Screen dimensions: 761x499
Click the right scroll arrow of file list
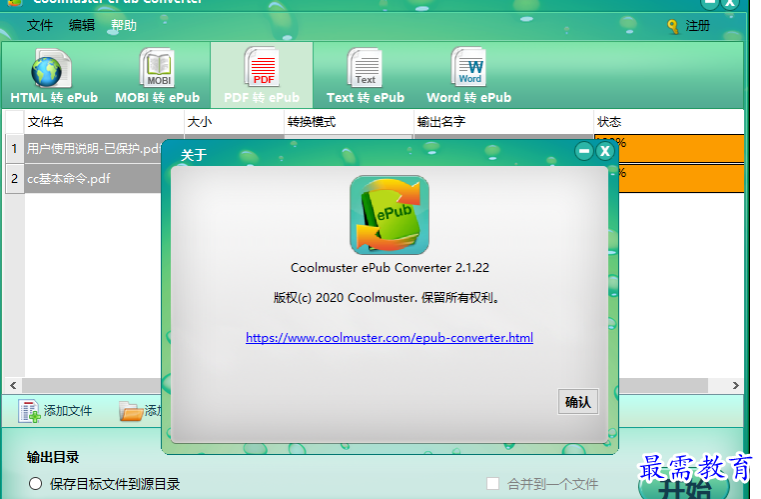[x=736, y=385]
